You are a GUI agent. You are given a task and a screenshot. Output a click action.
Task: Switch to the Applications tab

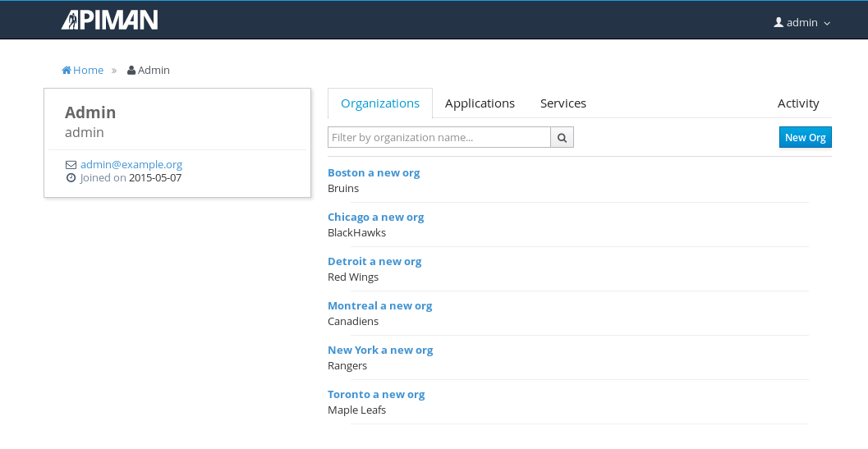tap(480, 103)
